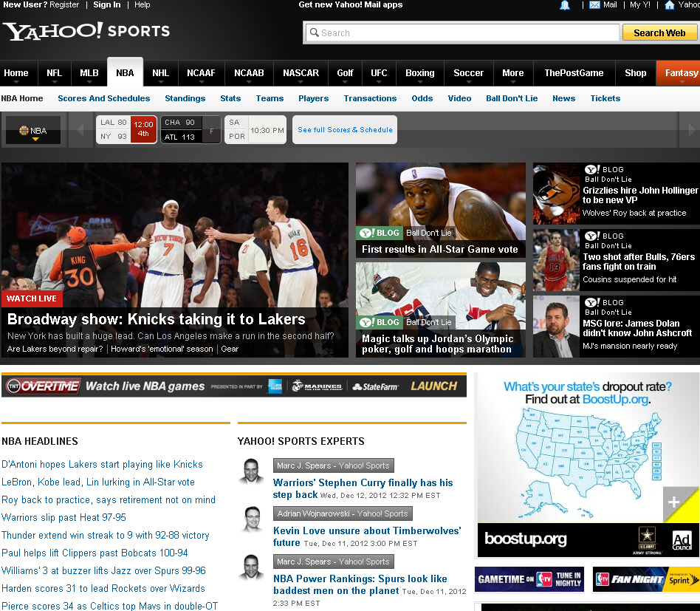Open NBA TV Fan Night Sprint banner

[646, 579]
